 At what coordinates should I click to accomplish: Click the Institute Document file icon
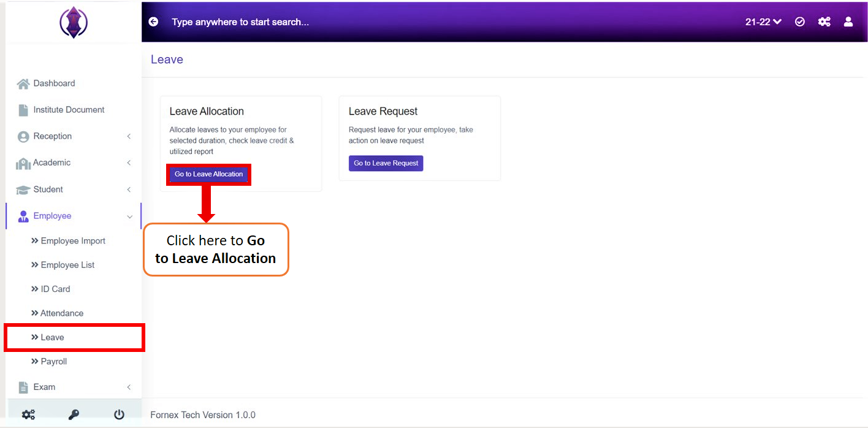tap(23, 110)
